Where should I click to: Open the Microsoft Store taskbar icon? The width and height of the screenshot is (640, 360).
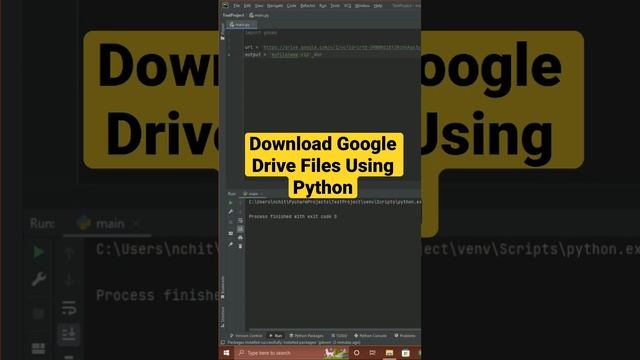(405, 353)
